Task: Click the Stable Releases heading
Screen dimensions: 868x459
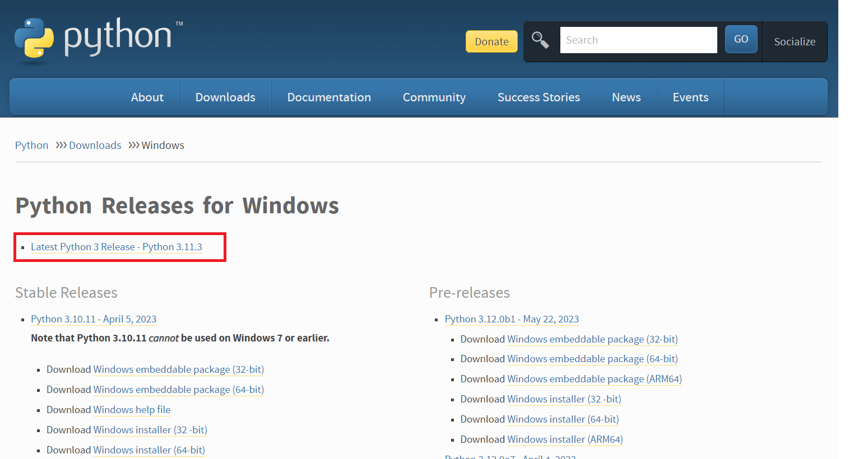Action: tap(66, 293)
